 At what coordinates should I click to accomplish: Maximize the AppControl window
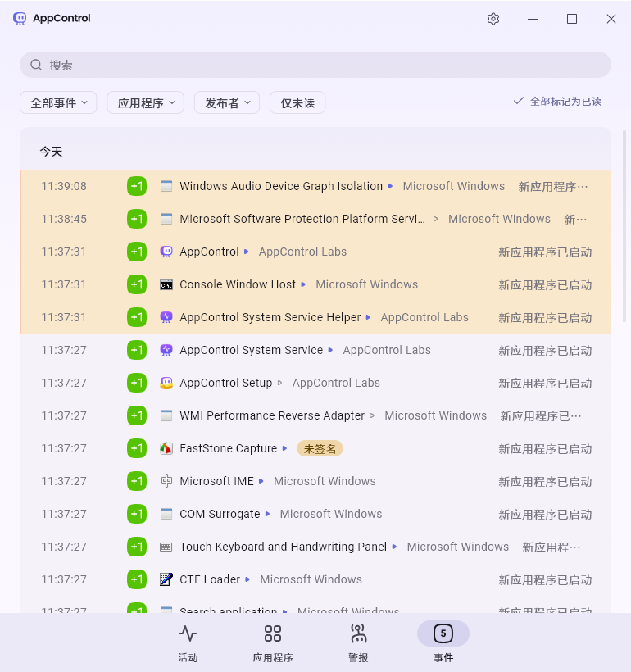(572, 19)
